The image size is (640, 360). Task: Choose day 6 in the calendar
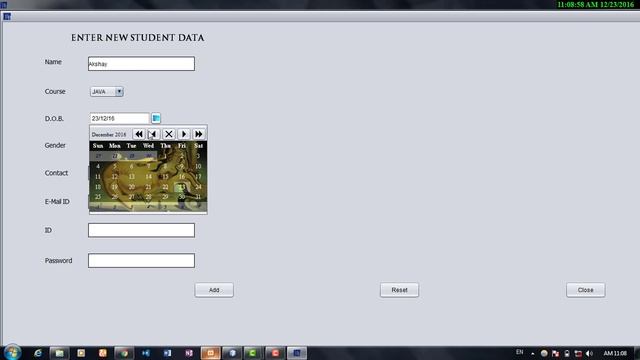131,167
